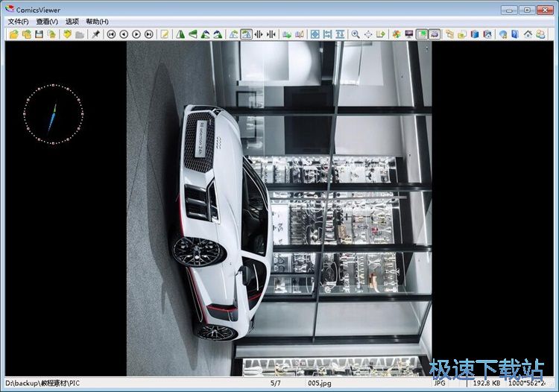The height and width of the screenshot is (392, 559).
Task: Select fit to window icon
Action: tap(315, 34)
